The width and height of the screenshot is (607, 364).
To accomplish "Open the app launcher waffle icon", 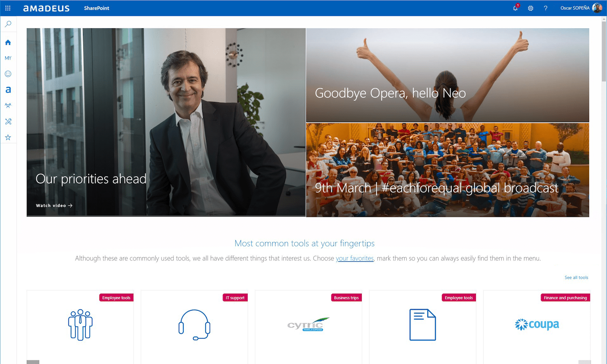I will (x=8, y=8).
